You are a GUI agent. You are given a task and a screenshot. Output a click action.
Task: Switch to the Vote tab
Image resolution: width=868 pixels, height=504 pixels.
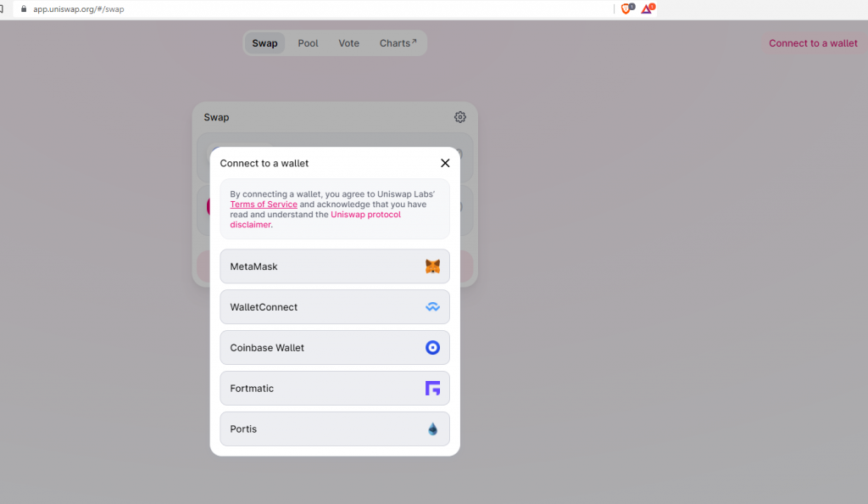point(348,43)
